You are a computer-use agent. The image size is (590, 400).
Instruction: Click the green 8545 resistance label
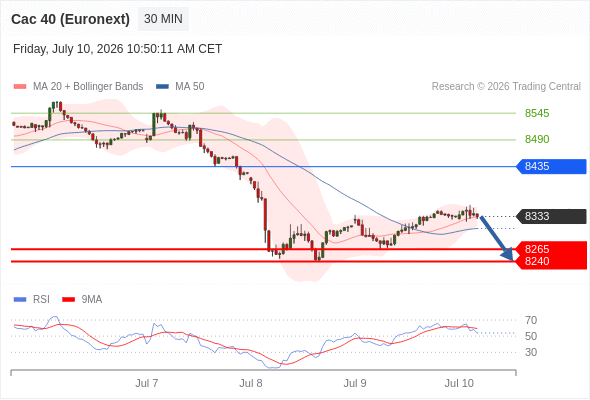tap(537, 113)
